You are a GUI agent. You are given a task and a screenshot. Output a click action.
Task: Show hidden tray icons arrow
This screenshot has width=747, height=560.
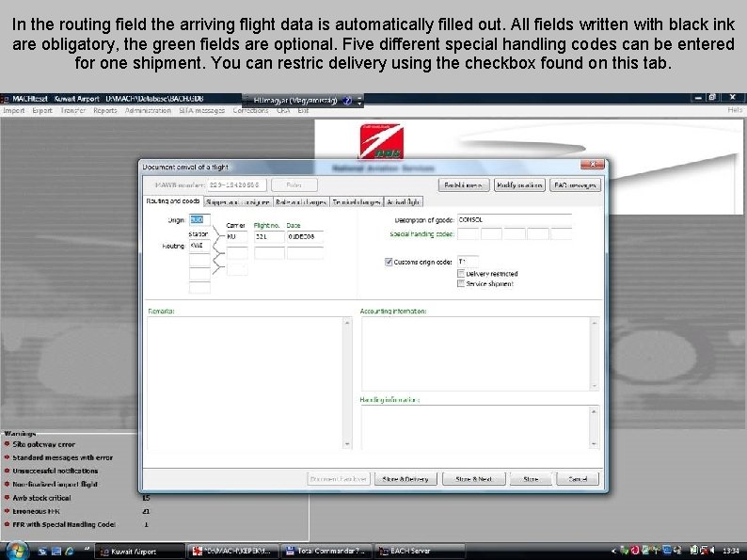click(x=613, y=551)
